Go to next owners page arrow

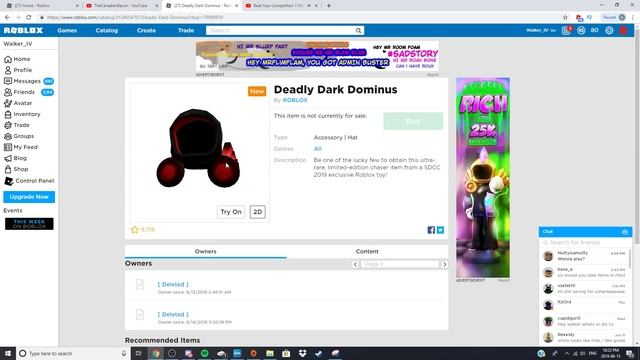click(444, 264)
